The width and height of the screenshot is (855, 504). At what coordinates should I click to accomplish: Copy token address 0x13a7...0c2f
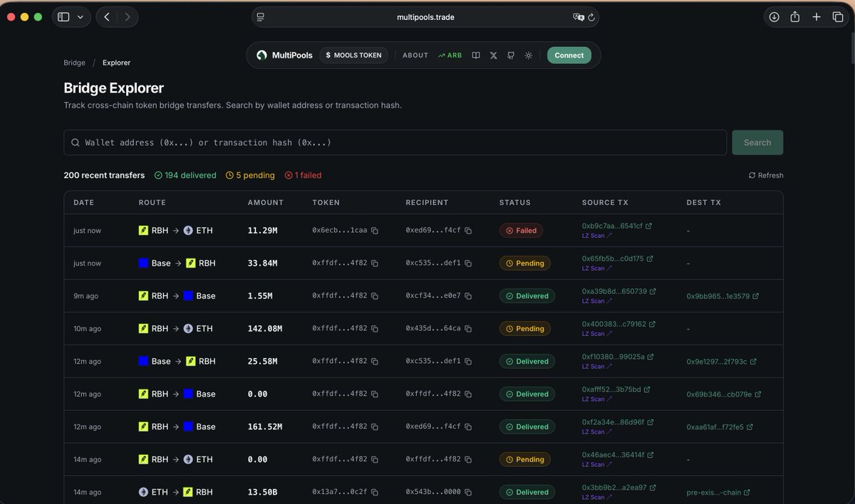tap(375, 493)
